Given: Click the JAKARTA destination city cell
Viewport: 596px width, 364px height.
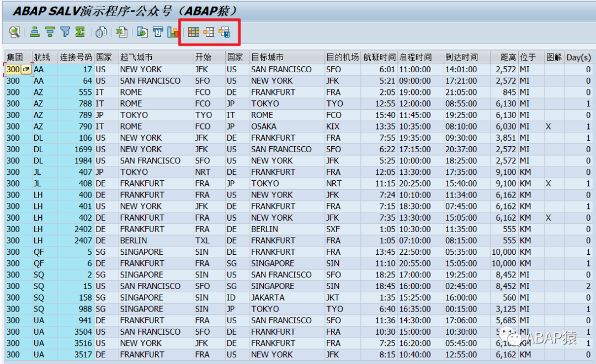Looking at the screenshot, I should point(287,297).
